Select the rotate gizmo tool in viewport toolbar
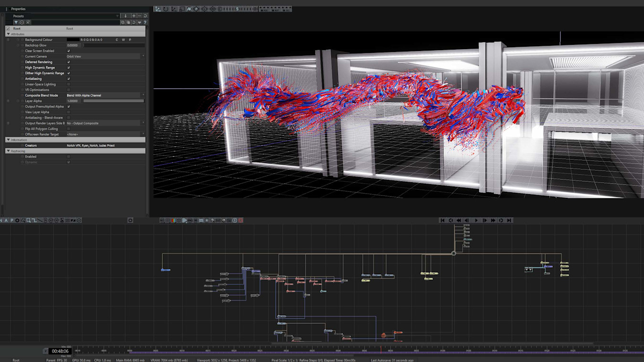644x362 pixels. [166, 9]
